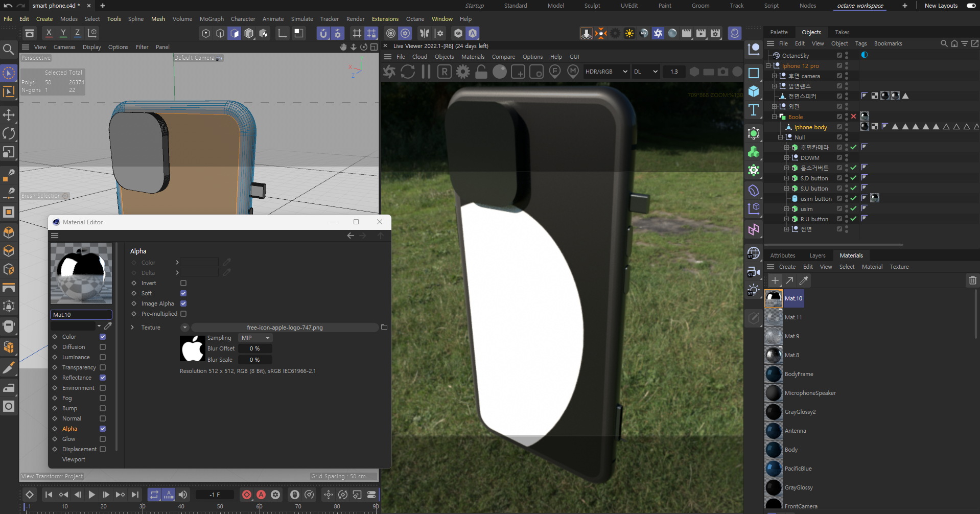Enable the Bump channel checkbox
This screenshot has height=514, width=980.
click(x=103, y=408)
